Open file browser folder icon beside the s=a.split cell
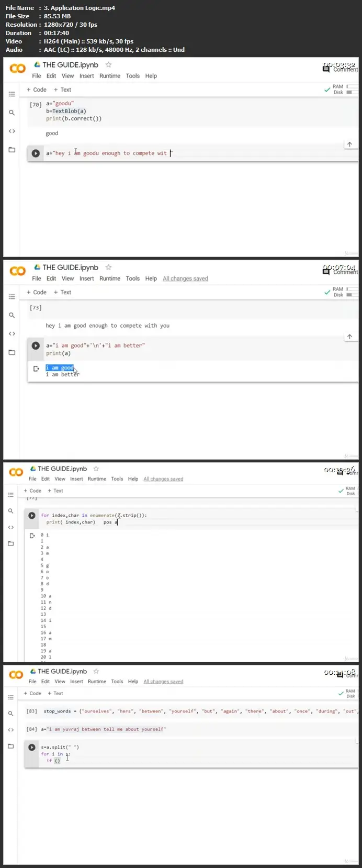Image resolution: width=362 pixels, height=868 pixels. [11, 746]
